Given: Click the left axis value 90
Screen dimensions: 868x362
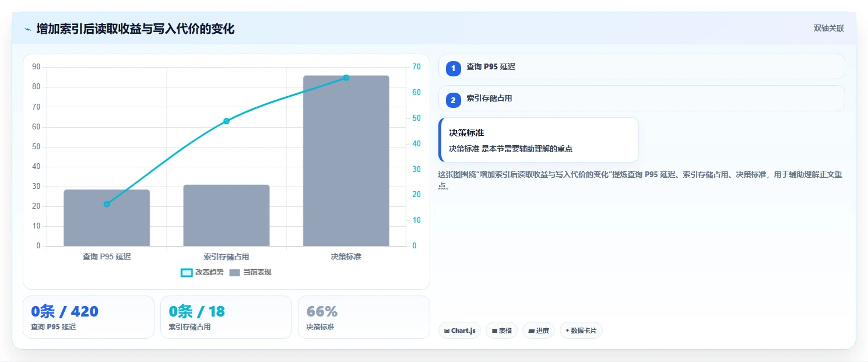Looking at the screenshot, I should 36,67.
